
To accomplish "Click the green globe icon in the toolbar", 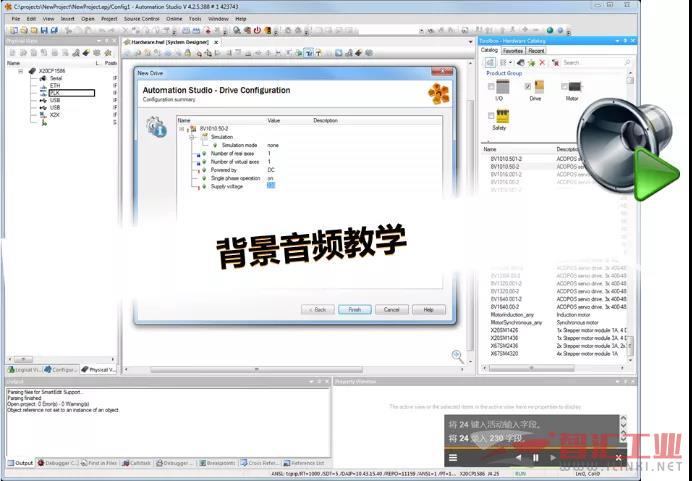I will coord(550,30).
